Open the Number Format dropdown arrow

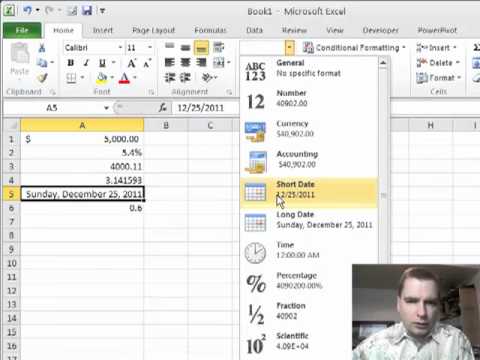pos(289,47)
